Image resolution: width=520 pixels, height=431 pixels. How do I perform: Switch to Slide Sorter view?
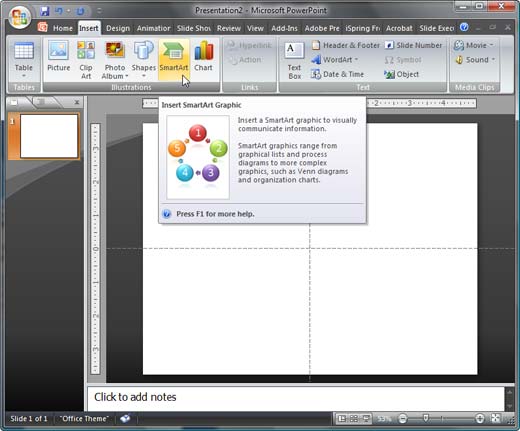(354, 419)
